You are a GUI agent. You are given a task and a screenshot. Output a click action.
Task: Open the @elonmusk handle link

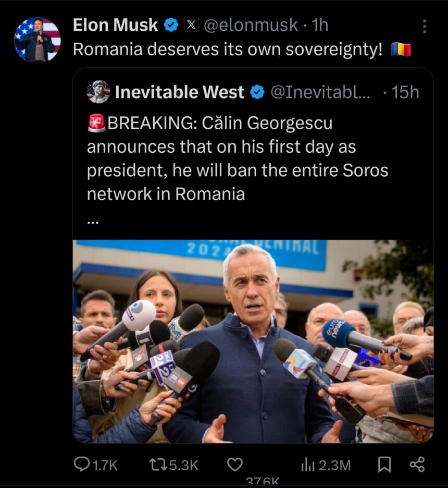[x=250, y=25]
